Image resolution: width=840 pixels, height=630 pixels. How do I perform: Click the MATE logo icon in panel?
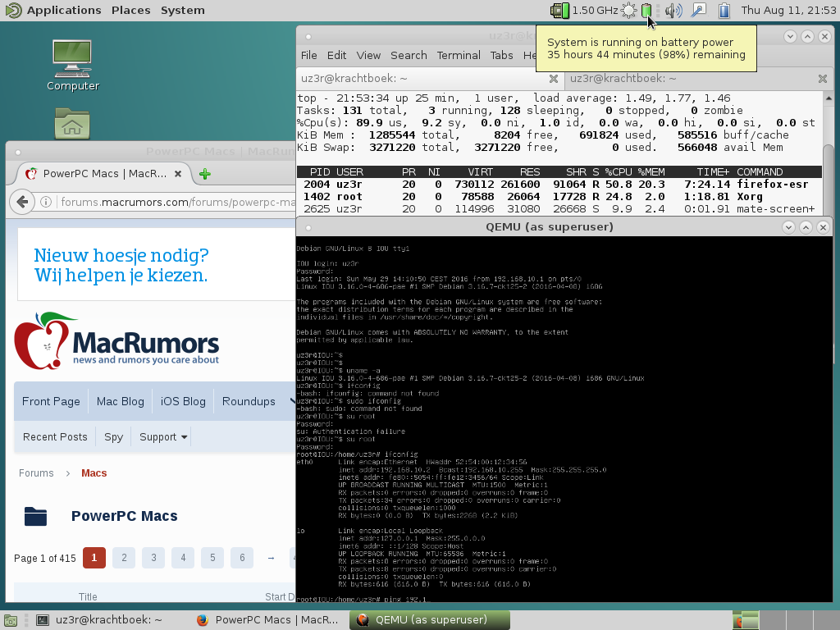point(13,10)
